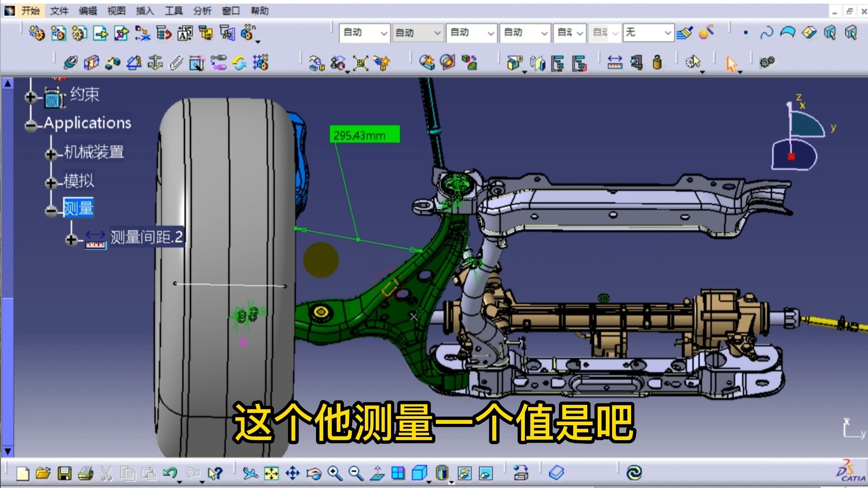Viewport: 868px width, 488px height.
Task: Select the 模拟 node in the tree
Action: click(79, 181)
